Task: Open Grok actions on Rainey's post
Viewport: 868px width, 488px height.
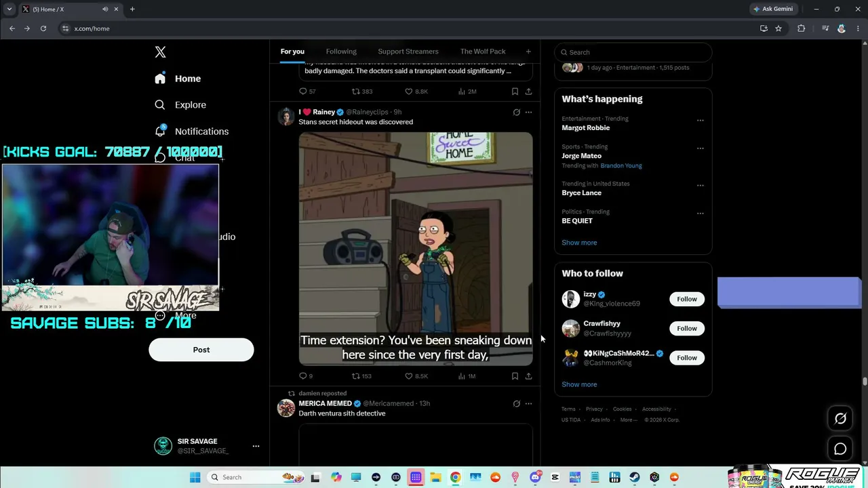Action: coord(516,112)
